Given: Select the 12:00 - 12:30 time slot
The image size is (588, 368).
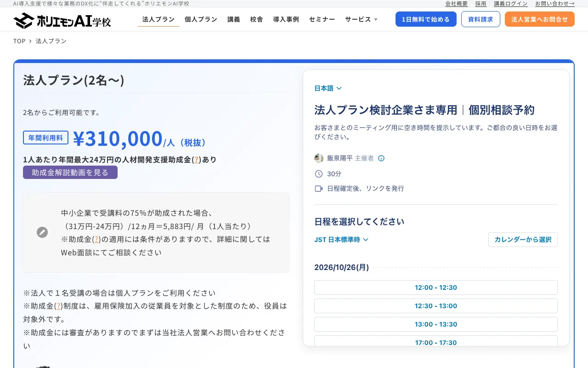Looking at the screenshot, I should (436, 287).
